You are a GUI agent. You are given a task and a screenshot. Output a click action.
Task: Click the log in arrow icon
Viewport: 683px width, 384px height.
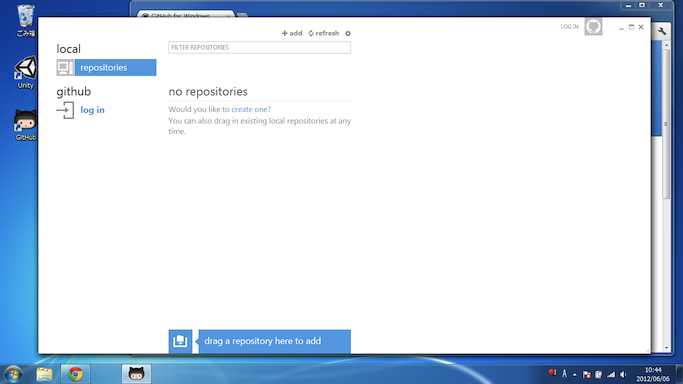coord(65,110)
